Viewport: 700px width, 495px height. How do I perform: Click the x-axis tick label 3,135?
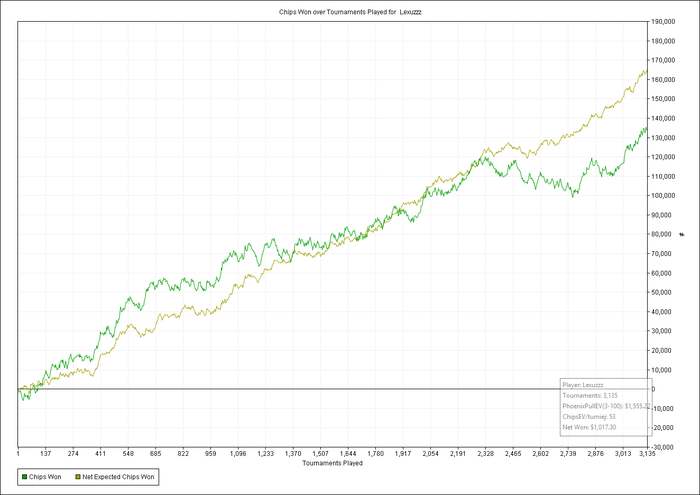click(647, 453)
